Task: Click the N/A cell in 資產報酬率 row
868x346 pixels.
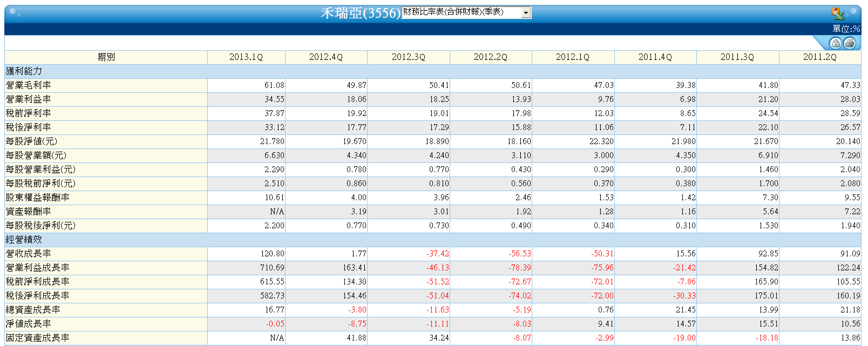Action: pyautogui.click(x=277, y=212)
